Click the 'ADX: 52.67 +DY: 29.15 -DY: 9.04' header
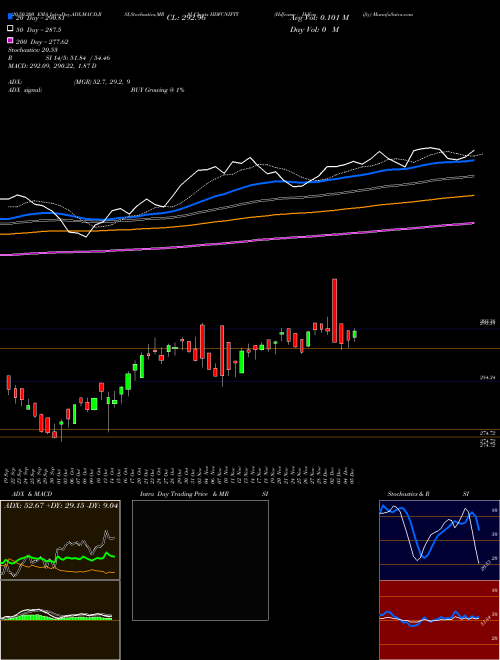500x660 pixels. tap(61, 506)
